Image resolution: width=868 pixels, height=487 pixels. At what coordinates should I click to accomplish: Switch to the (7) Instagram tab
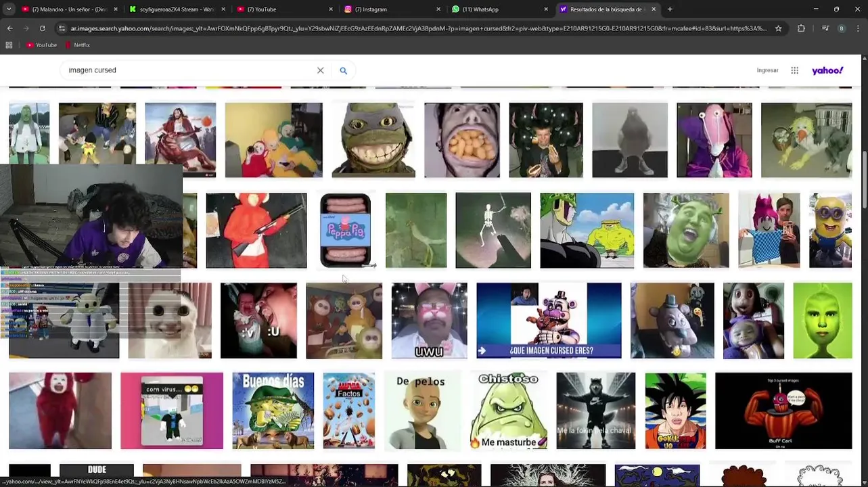pos(392,9)
